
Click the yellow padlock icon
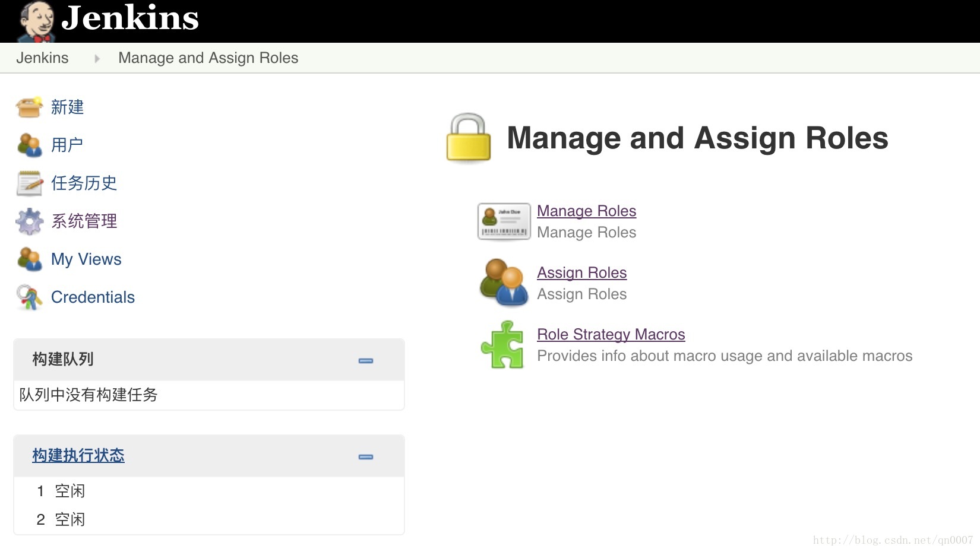tap(469, 138)
